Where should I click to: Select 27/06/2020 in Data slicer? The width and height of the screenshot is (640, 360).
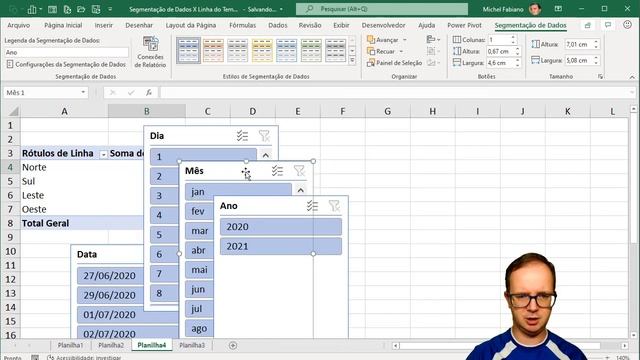[110, 276]
